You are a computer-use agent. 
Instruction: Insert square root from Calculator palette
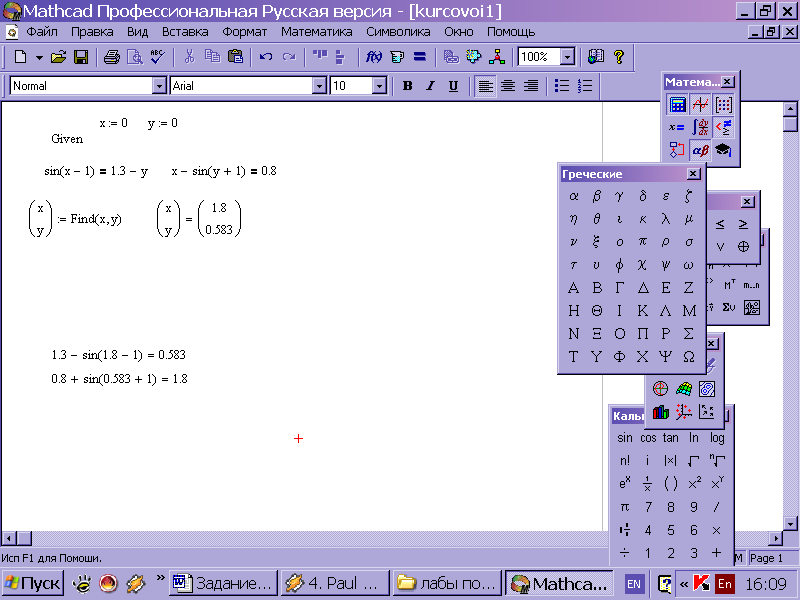pyautogui.click(x=693, y=461)
